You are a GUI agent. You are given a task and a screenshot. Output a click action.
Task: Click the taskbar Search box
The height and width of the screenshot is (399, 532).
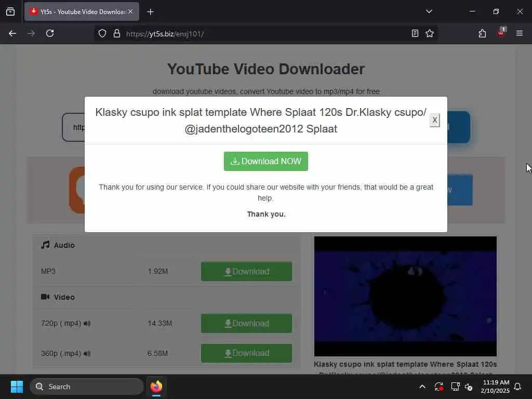87,387
